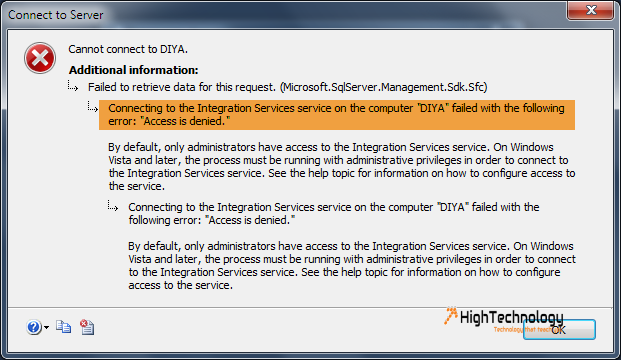The width and height of the screenshot is (621, 360).
Task: Show technical details with the document icon
Action: click(x=87, y=327)
